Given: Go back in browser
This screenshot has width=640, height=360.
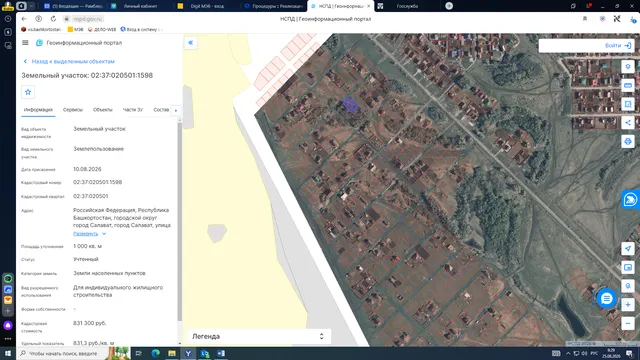Looking at the screenshot, I should [24, 19].
